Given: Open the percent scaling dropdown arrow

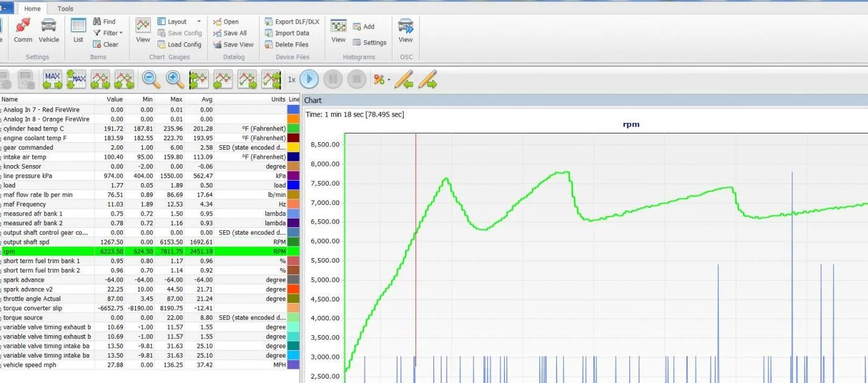Looking at the screenshot, I should click(389, 79).
